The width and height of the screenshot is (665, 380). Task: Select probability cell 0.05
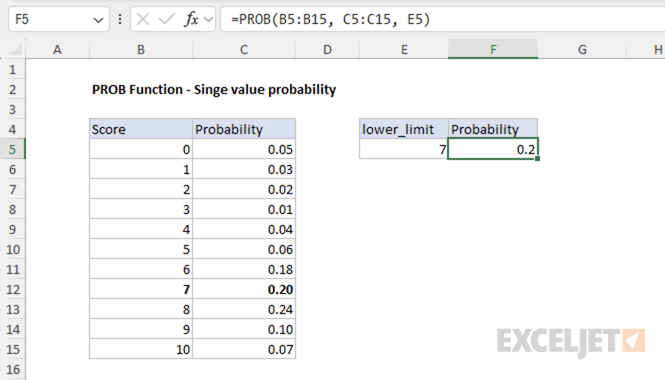click(244, 149)
